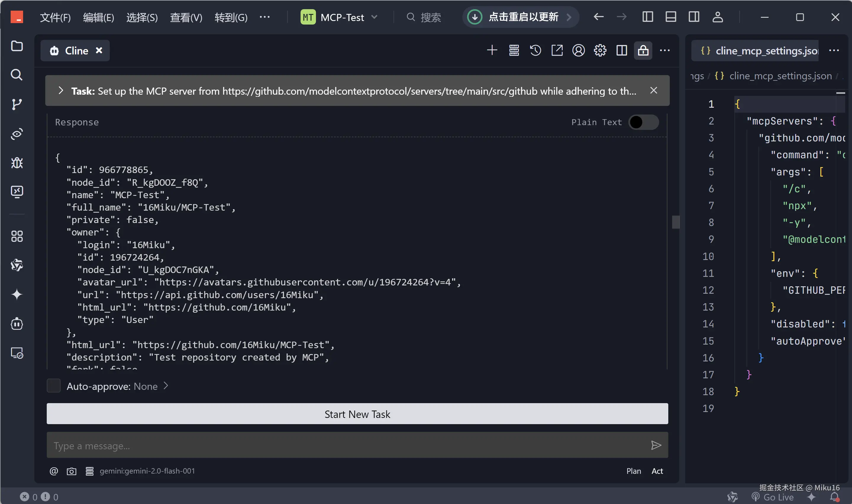Click the server icon beside model name
852x504 pixels.
pos(89,471)
